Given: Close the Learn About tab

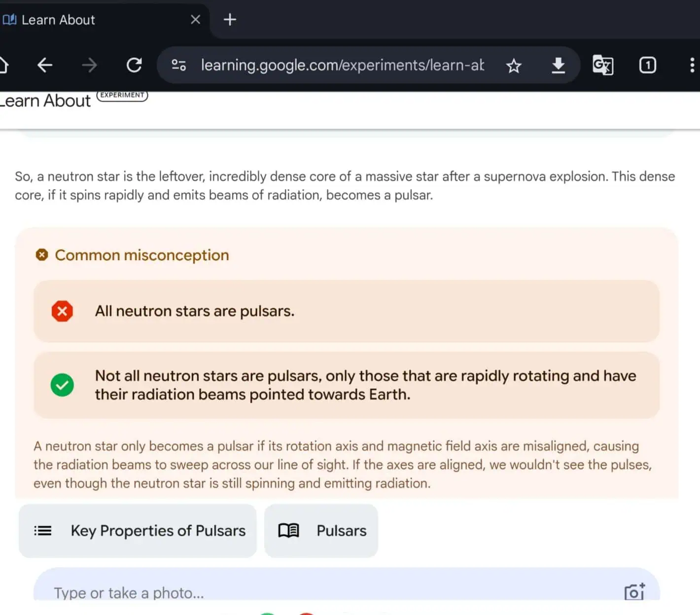Looking at the screenshot, I should [196, 20].
